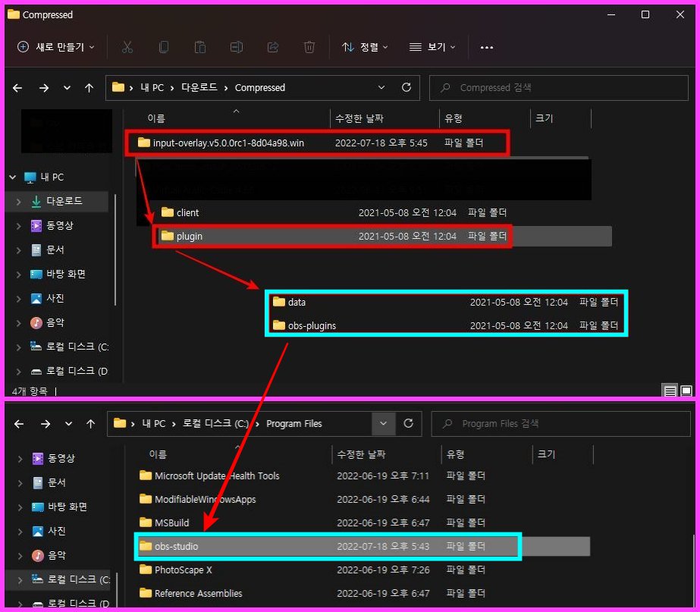The image size is (700, 612).
Task: Click inside the Compressed 검색 search box
Action: tap(559, 87)
